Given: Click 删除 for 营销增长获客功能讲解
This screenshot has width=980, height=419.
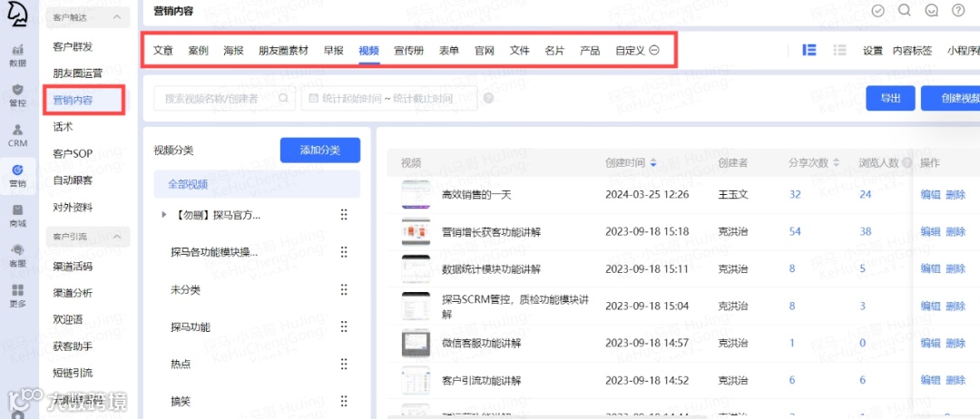Looking at the screenshot, I should (x=955, y=231).
